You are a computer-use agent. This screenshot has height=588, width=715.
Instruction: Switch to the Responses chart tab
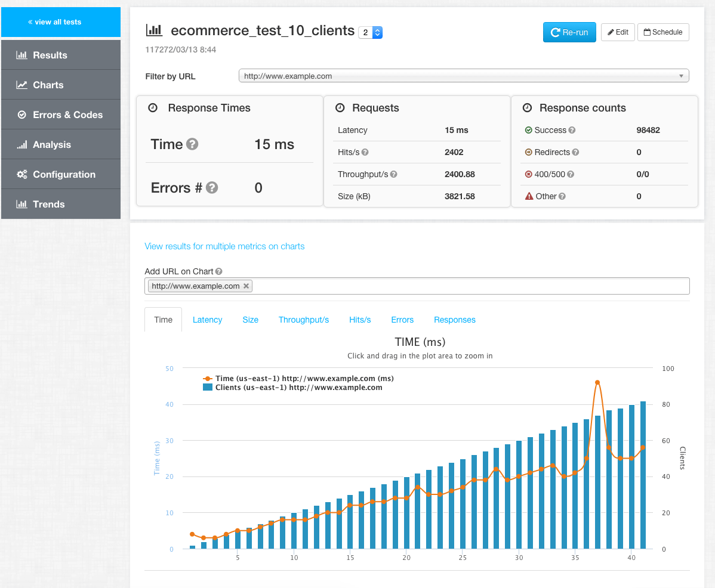[455, 320]
